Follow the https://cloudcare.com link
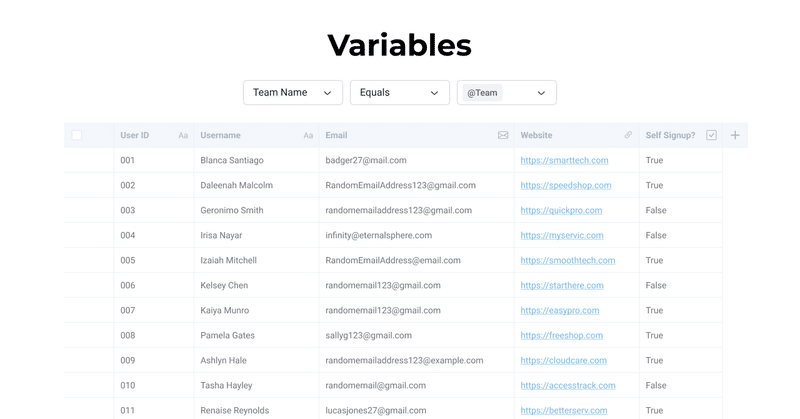800x419 pixels. [x=564, y=360]
